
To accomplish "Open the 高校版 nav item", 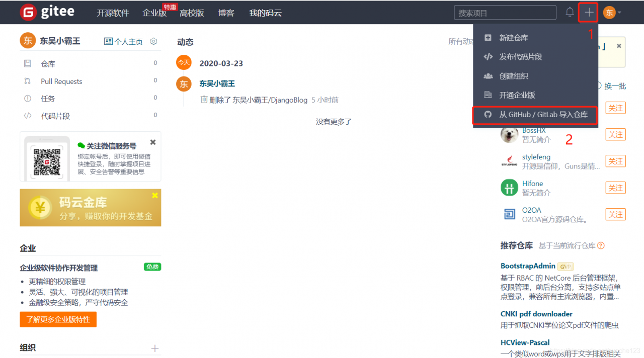I will (x=192, y=13).
